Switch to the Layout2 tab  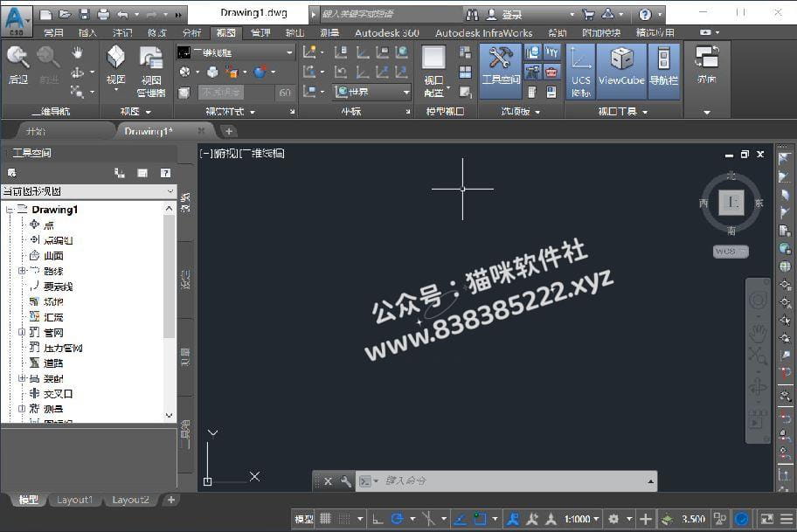[x=130, y=500]
